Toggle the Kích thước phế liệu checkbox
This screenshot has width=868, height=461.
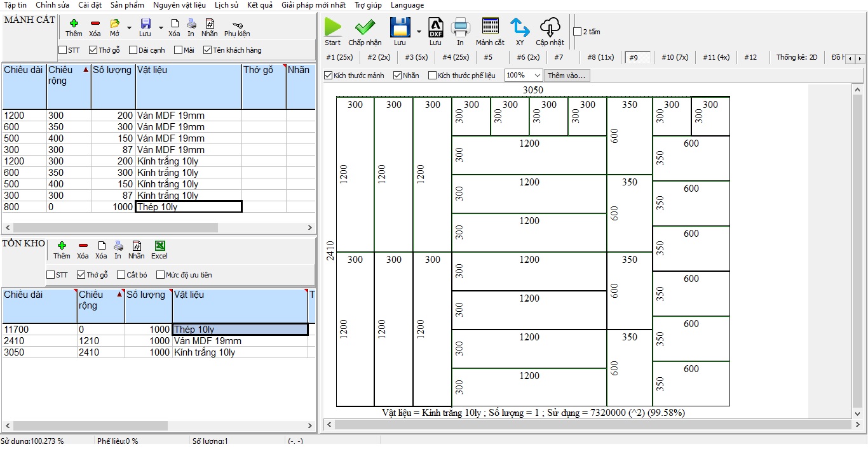(x=433, y=76)
